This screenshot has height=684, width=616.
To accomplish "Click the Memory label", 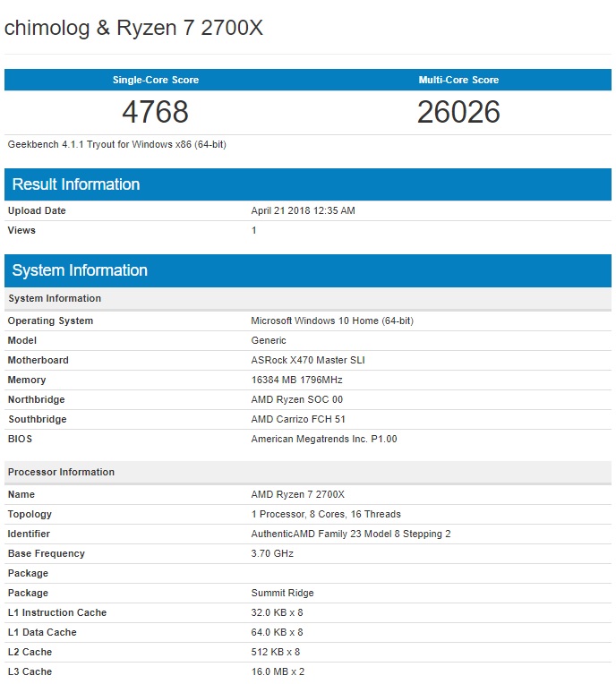I will coord(27,380).
